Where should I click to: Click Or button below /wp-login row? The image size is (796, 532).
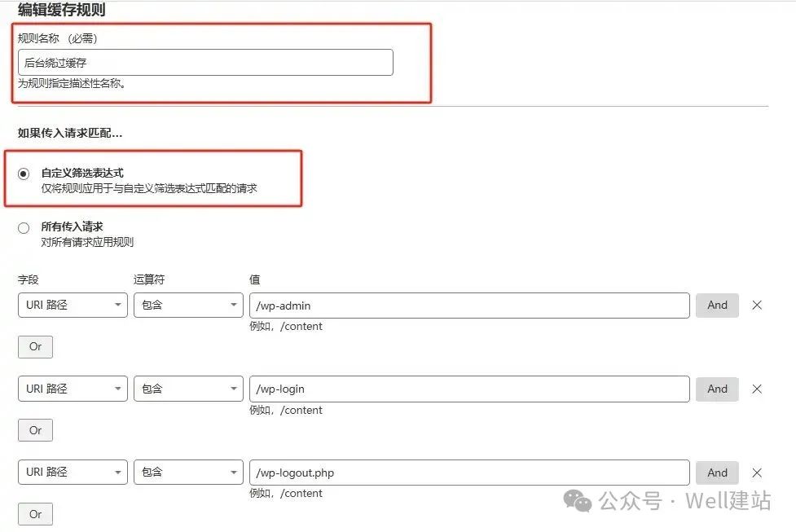coord(35,430)
